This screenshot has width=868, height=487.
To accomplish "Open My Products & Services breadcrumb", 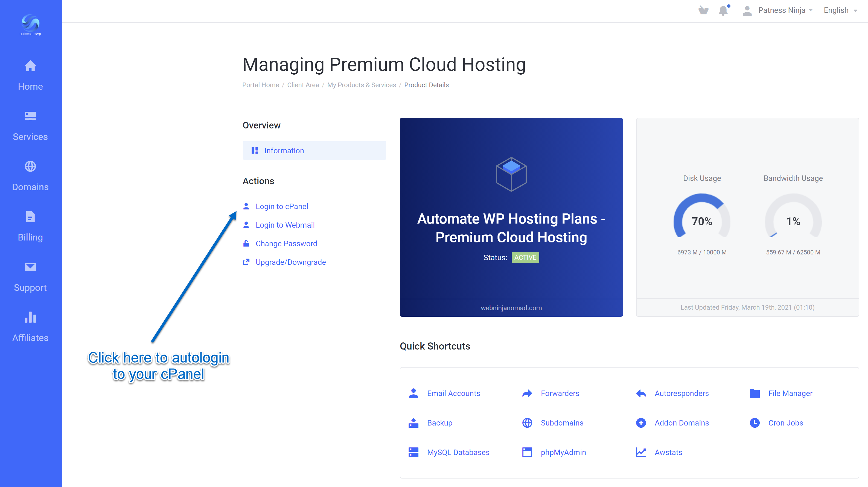I will tap(361, 85).
